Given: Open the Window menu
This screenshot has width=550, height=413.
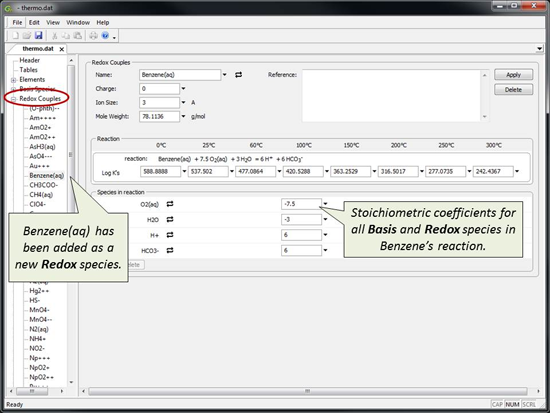Looking at the screenshot, I should (78, 22).
